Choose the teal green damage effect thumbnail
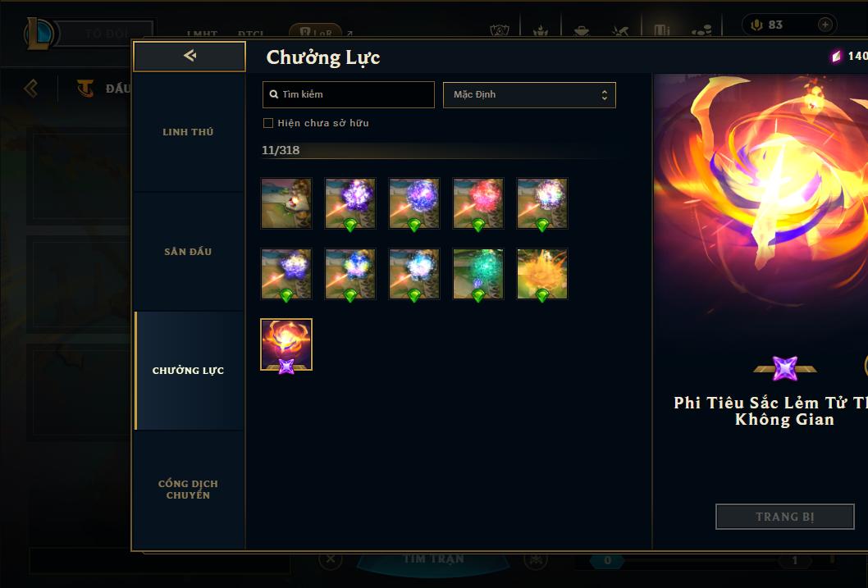The image size is (868, 588). [x=477, y=274]
